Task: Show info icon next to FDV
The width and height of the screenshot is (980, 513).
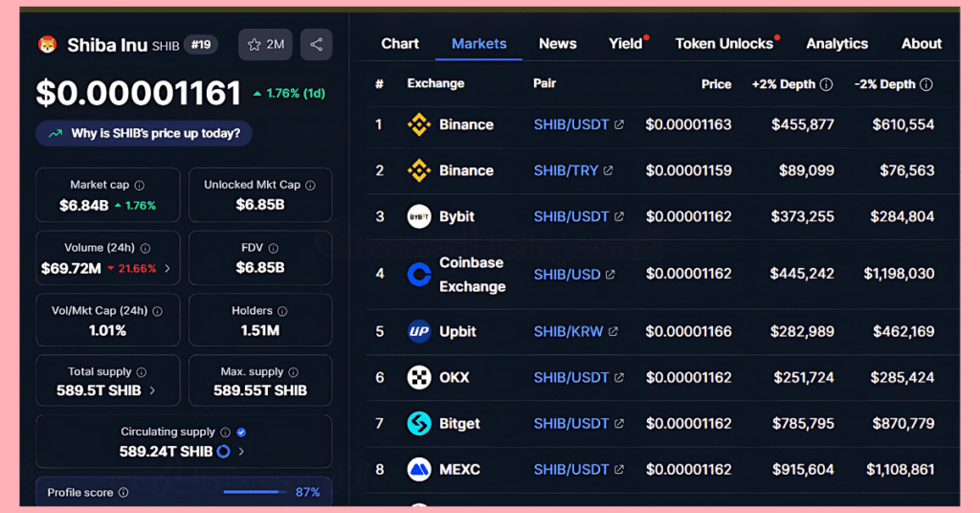Action: [x=273, y=248]
